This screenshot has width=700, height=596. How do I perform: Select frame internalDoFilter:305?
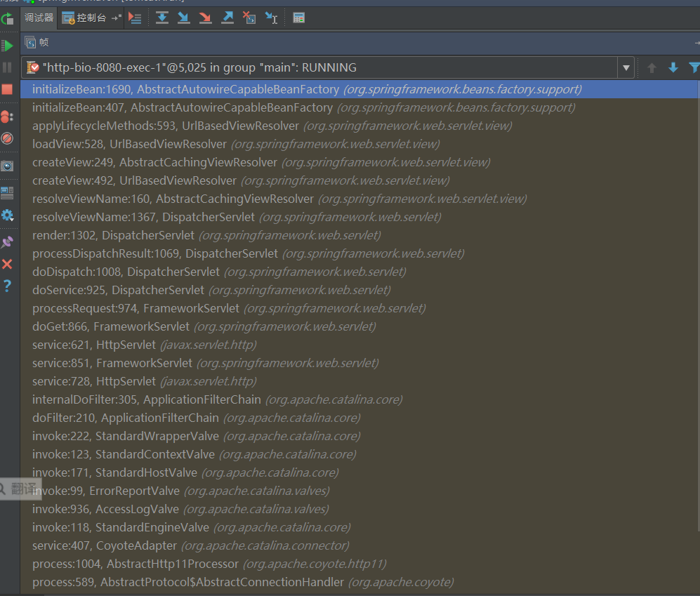(359, 399)
